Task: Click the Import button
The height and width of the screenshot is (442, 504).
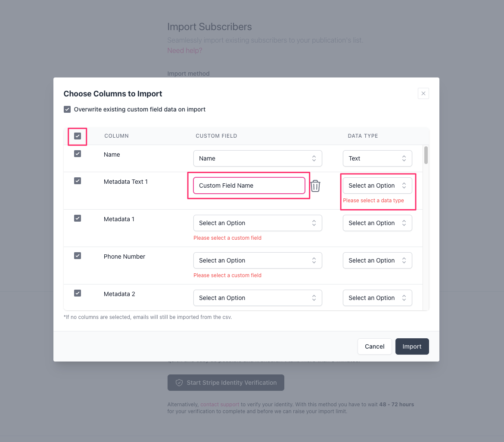Action: pos(412,346)
